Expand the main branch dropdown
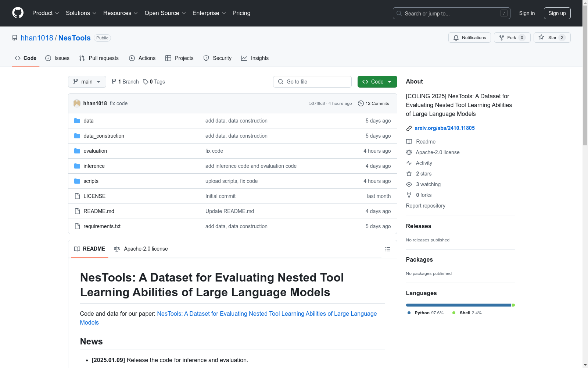The width and height of the screenshot is (588, 368). tap(87, 82)
